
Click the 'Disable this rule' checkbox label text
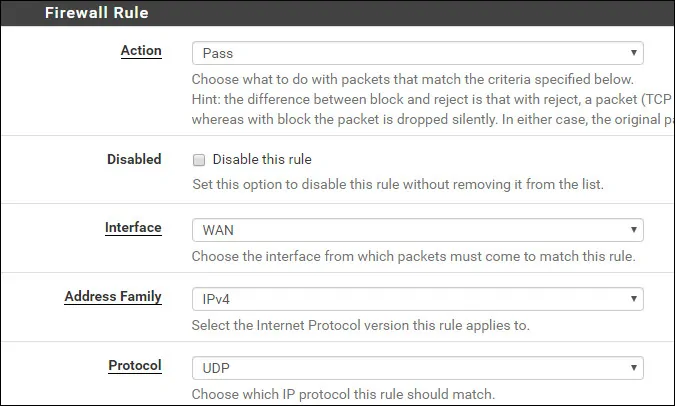click(262, 160)
